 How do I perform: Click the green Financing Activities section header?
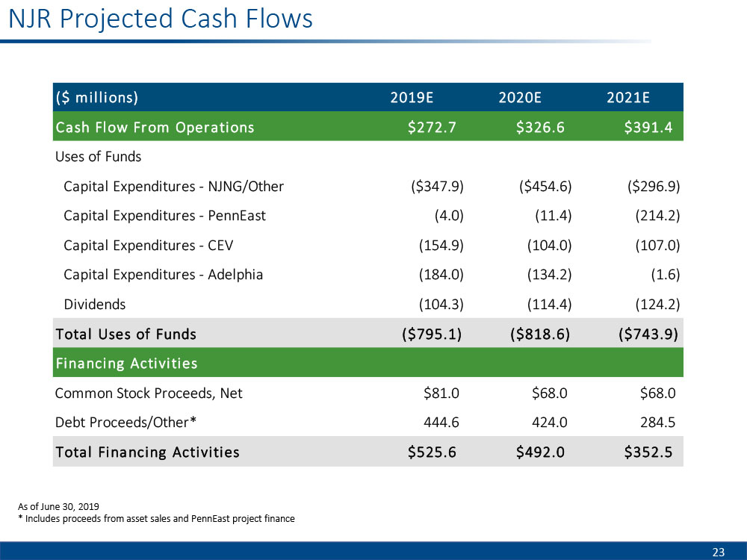[x=126, y=363]
